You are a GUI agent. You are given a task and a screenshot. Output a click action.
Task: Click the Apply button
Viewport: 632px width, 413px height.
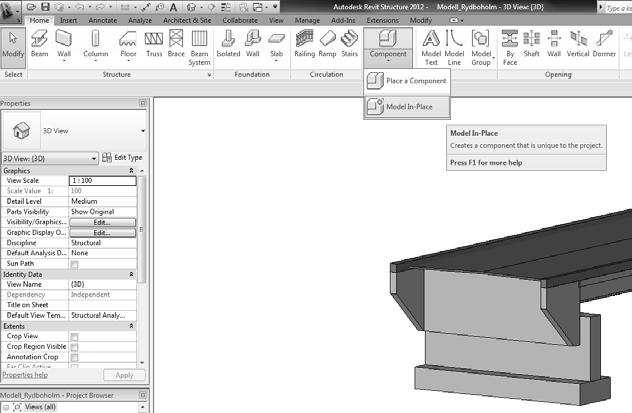pyautogui.click(x=124, y=375)
